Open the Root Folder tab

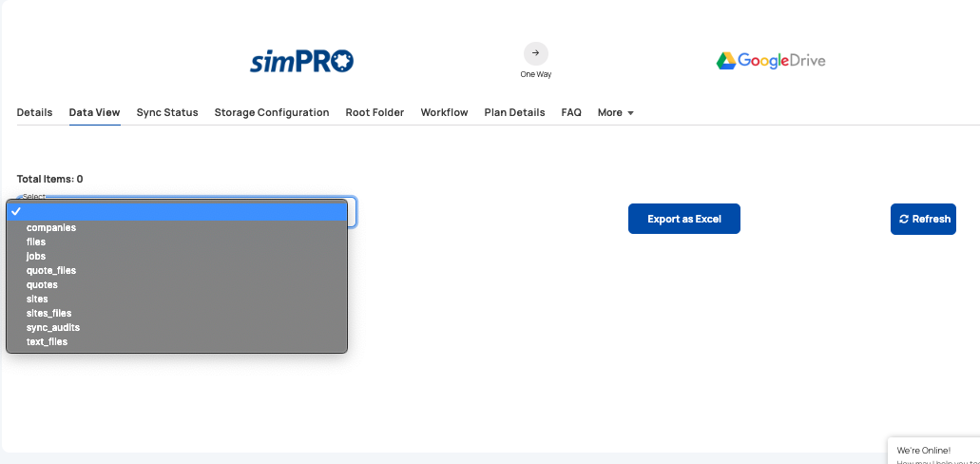click(375, 112)
